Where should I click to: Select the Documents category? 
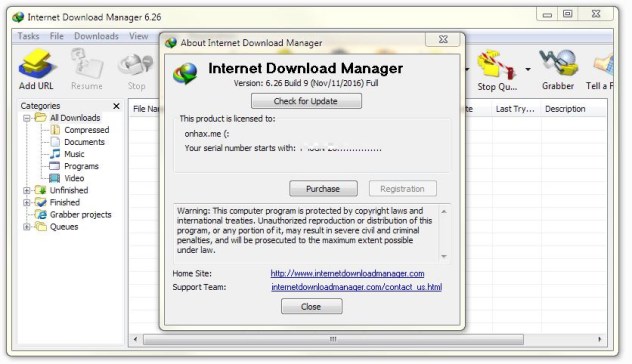(x=84, y=142)
